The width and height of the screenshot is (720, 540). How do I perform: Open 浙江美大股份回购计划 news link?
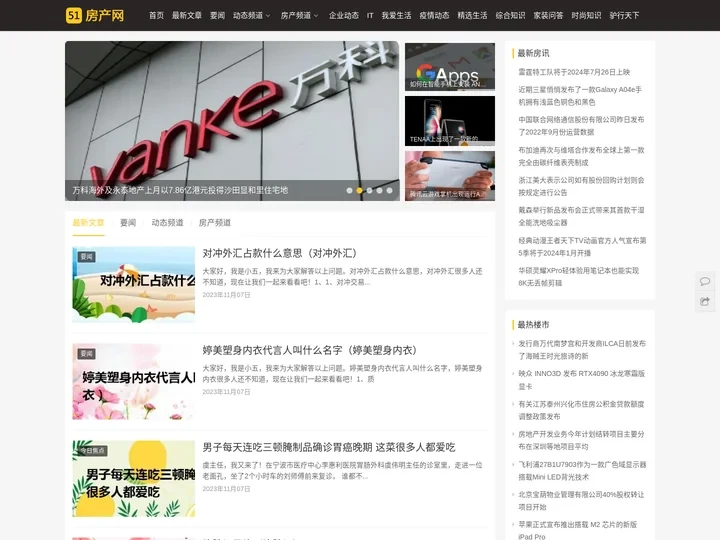(581, 186)
